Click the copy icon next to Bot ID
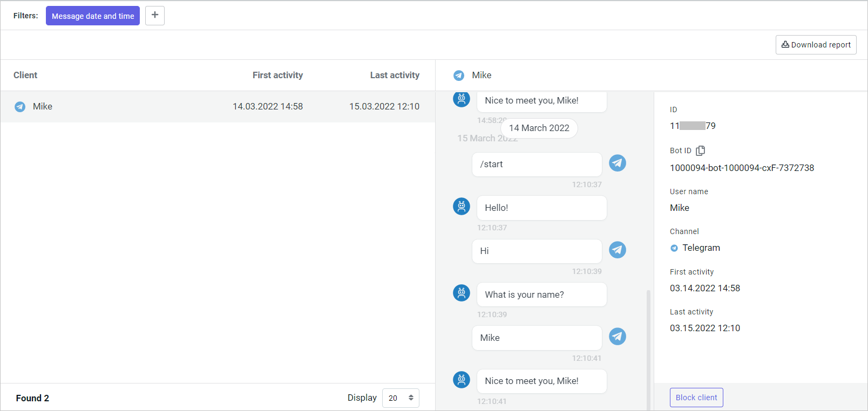The width and height of the screenshot is (868, 411). pyautogui.click(x=700, y=150)
